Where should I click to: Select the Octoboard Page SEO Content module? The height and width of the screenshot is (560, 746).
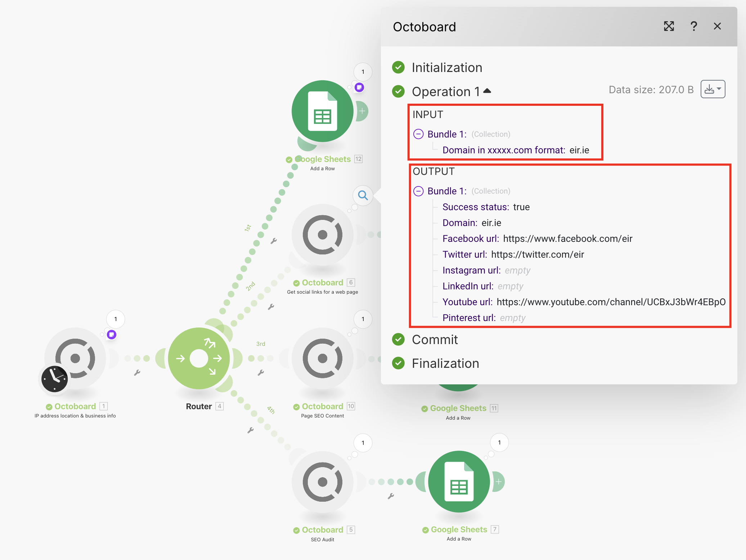pyautogui.click(x=322, y=358)
